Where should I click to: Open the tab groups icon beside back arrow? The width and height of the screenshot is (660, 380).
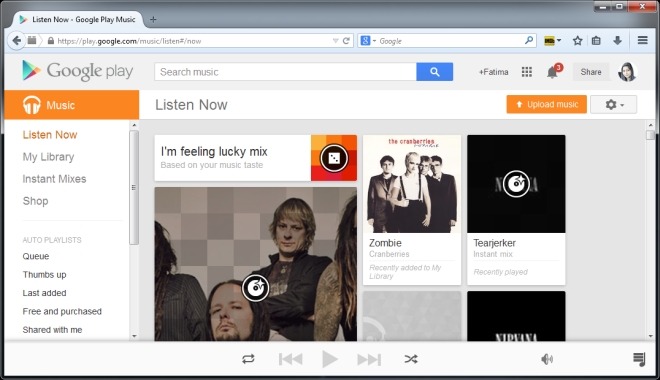[x=32, y=41]
